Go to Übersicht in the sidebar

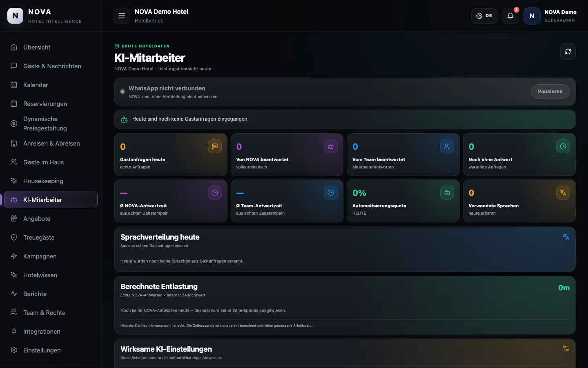point(51,47)
